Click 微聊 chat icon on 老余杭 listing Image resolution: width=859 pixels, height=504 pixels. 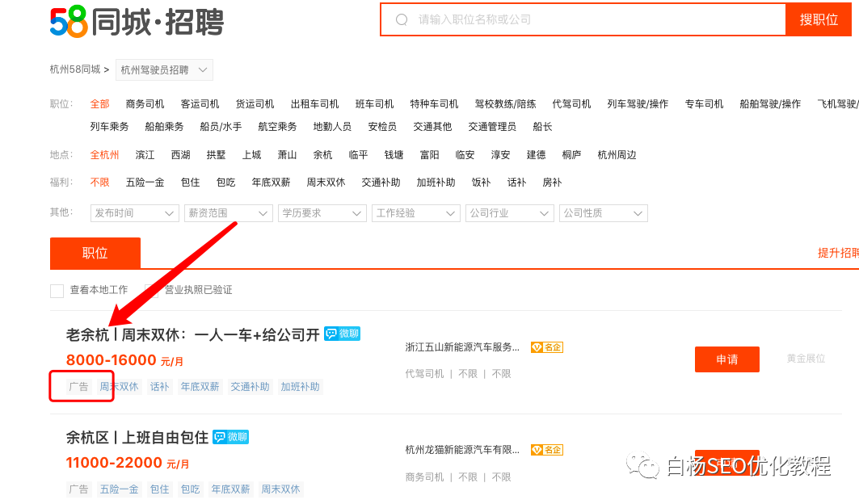coord(342,334)
